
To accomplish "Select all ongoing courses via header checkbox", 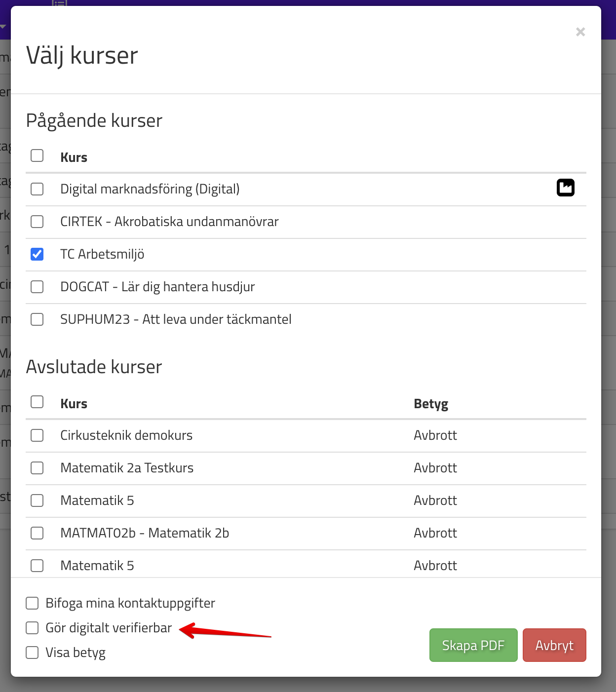I will tap(37, 155).
